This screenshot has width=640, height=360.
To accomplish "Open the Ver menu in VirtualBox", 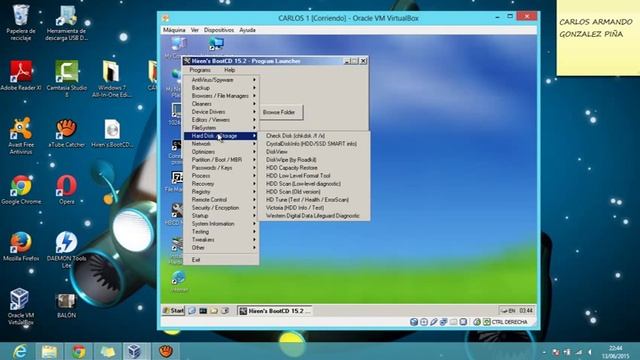I will [x=195, y=30].
